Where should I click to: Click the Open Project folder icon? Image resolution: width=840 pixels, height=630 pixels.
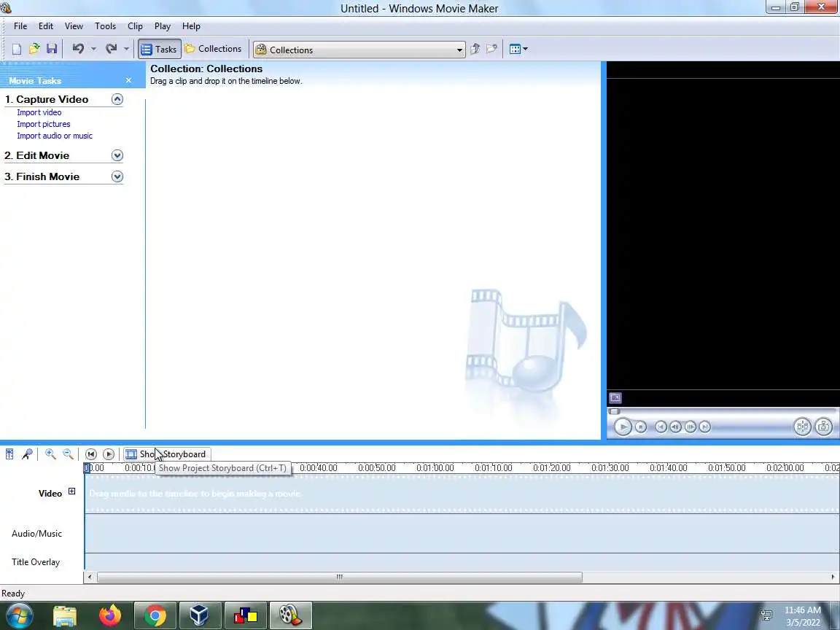tap(34, 50)
